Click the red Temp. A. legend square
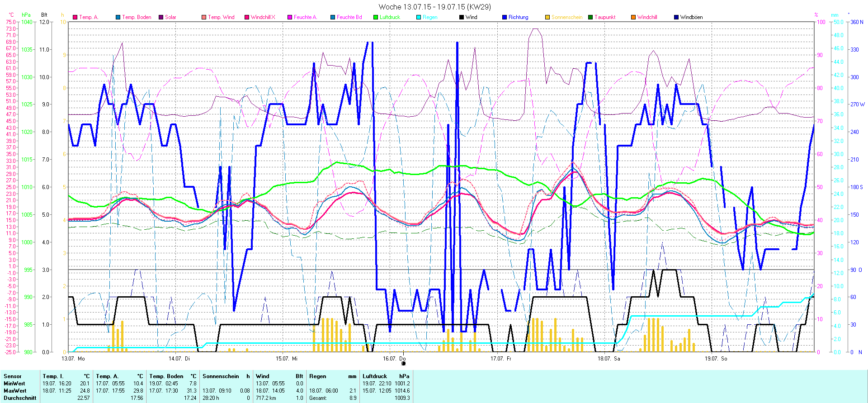The width and height of the screenshot is (868, 403). tap(75, 17)
